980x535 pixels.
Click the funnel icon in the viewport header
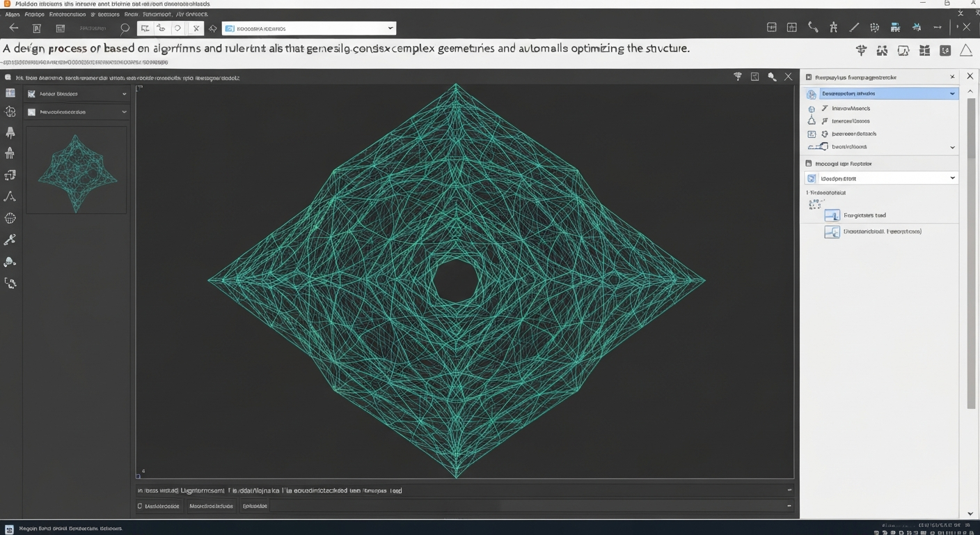tap(738, 77)
